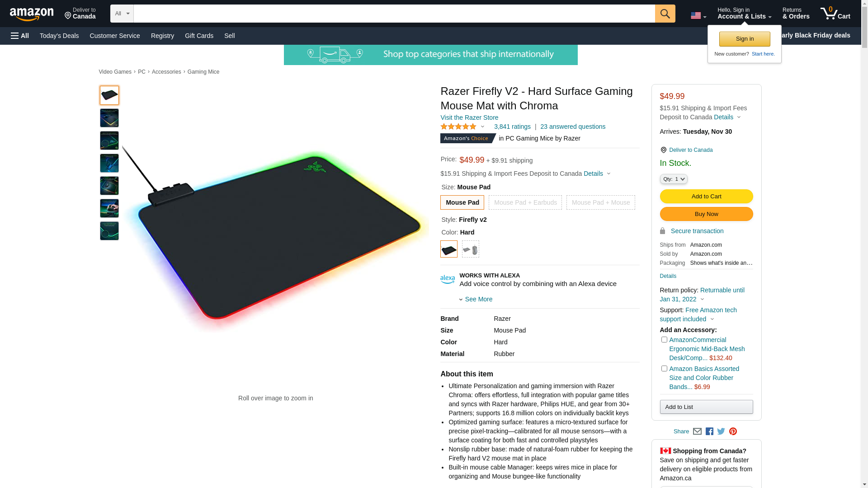
Task: Open the search category All dropdown
Action: tap(122, 14)
